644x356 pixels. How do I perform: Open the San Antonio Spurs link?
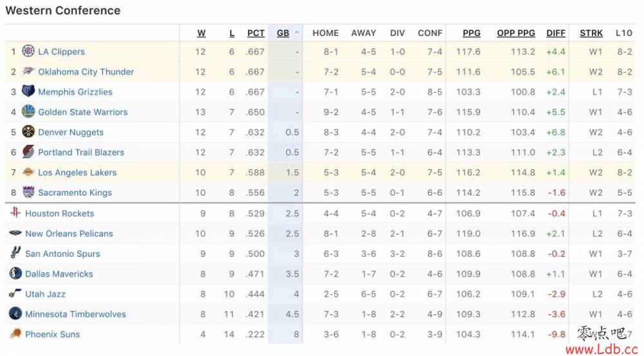(x=62, y=254)
